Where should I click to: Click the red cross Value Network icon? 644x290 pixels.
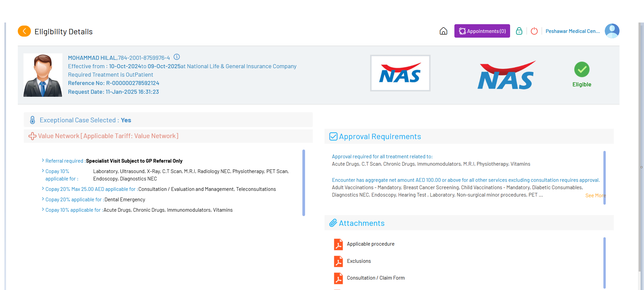32,136
